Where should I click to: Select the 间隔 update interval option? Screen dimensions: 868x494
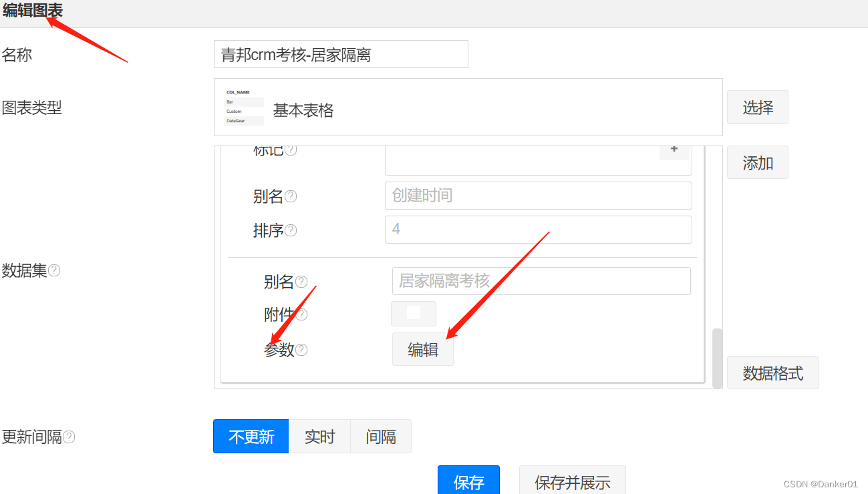tap(381, 437)
